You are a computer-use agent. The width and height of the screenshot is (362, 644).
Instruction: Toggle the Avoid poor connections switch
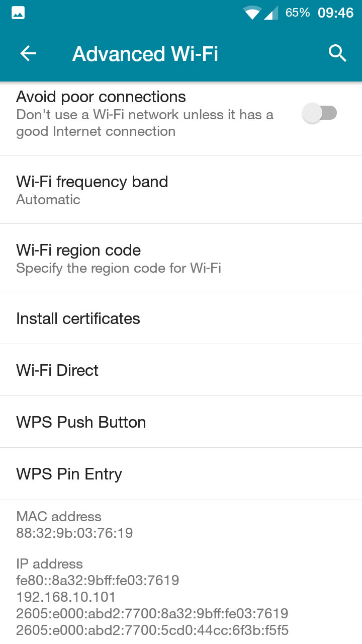click(x=320, y=113)
